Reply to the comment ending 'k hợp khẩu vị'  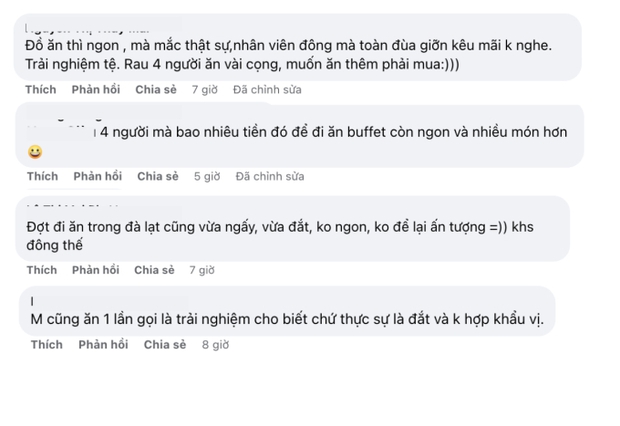[x=103, y=345]
